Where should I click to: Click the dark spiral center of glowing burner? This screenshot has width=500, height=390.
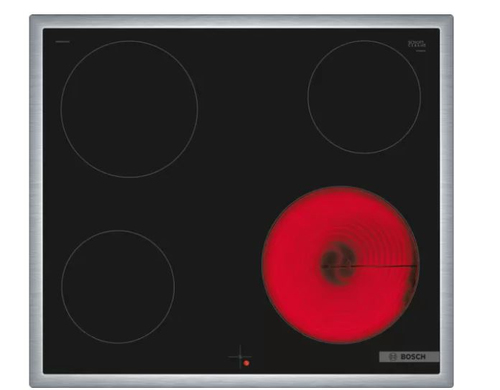click(x=338, y=263)
